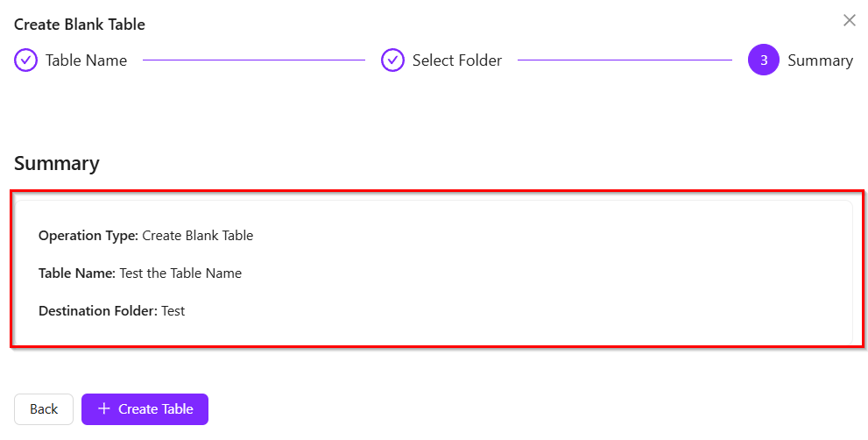
Task: Click the Table Name step checkmark icon
Action: pyautogui.click(x=25, y=60)
